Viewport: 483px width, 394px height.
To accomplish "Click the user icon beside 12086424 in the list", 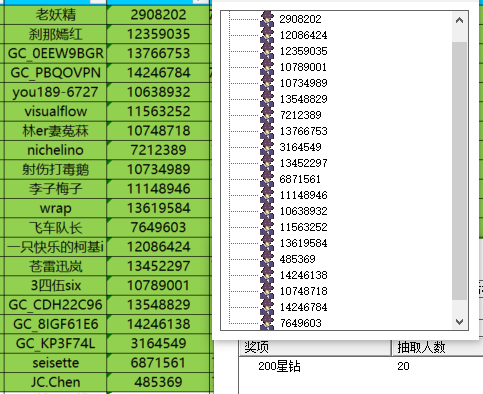I will (267, 35).
